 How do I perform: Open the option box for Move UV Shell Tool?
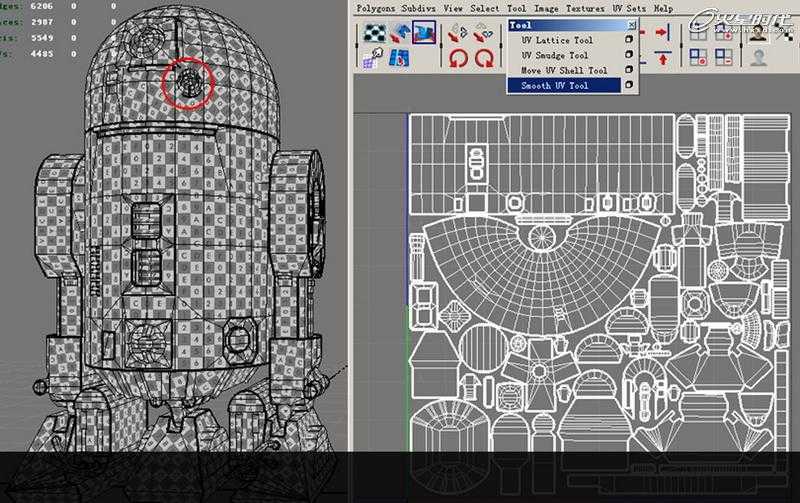[x=629, y=69]
